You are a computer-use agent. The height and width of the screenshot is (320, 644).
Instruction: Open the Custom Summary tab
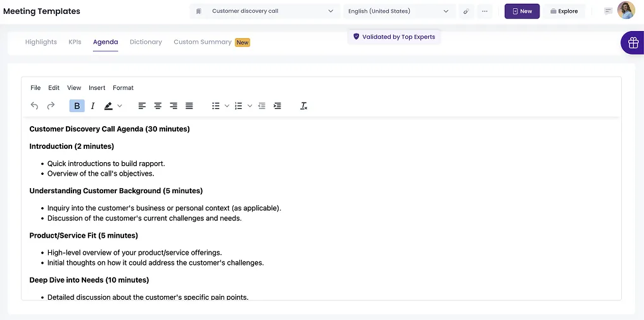coord(203,42)
